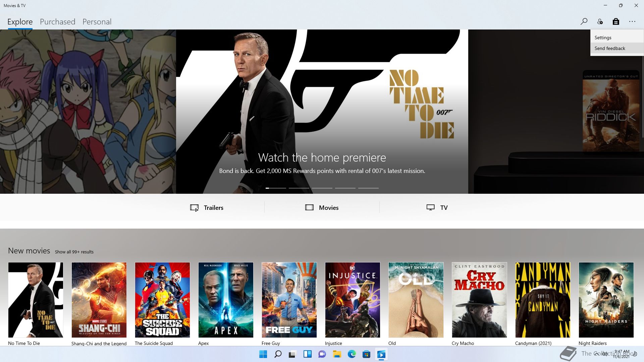This screenshot has height=362, width=644.
Task: Open the Trailers category
Action: click(x=207, y=207)
